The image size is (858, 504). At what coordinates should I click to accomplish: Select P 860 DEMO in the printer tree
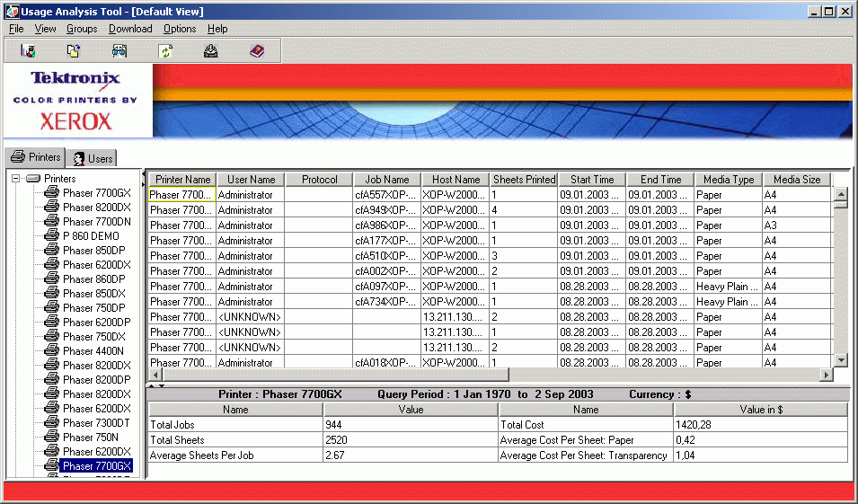click(x=91, y=236)
